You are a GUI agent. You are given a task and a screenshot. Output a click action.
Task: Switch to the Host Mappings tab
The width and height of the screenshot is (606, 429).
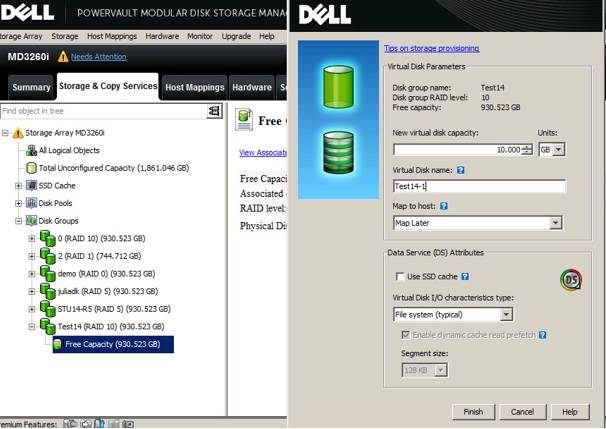[x=195, y=88]
